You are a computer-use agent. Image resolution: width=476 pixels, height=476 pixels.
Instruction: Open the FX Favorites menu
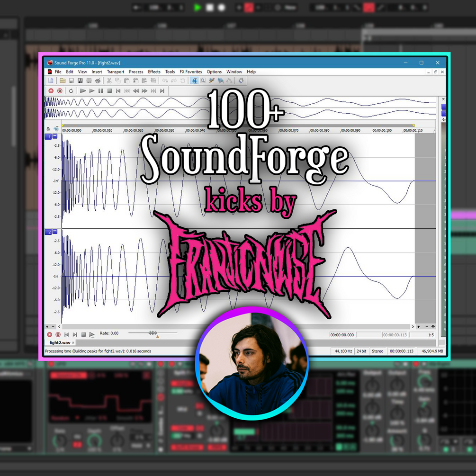coord(191,72)
